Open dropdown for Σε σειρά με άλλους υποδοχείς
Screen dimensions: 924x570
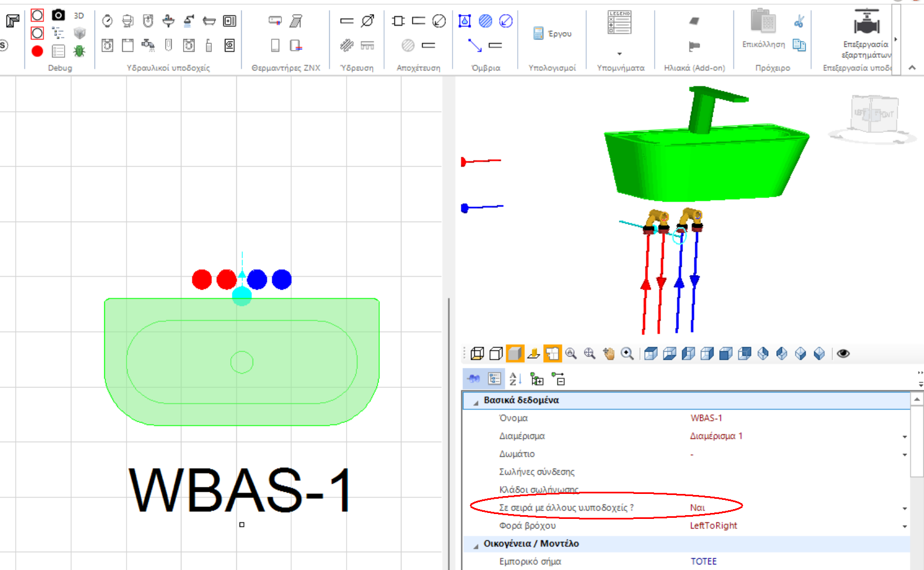tap(904, 508)
